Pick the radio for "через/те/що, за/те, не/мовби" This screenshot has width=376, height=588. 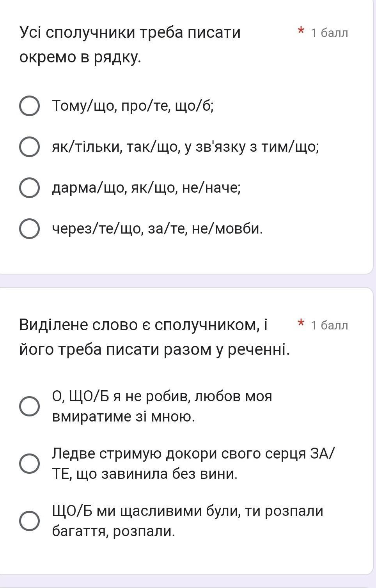[x=29, y=228]
